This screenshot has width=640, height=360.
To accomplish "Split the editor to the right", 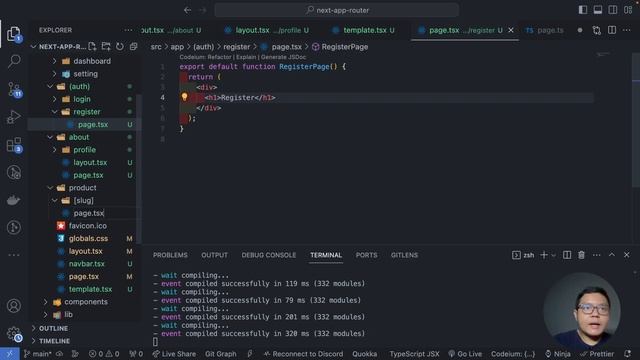I will [x=612, y=30].
